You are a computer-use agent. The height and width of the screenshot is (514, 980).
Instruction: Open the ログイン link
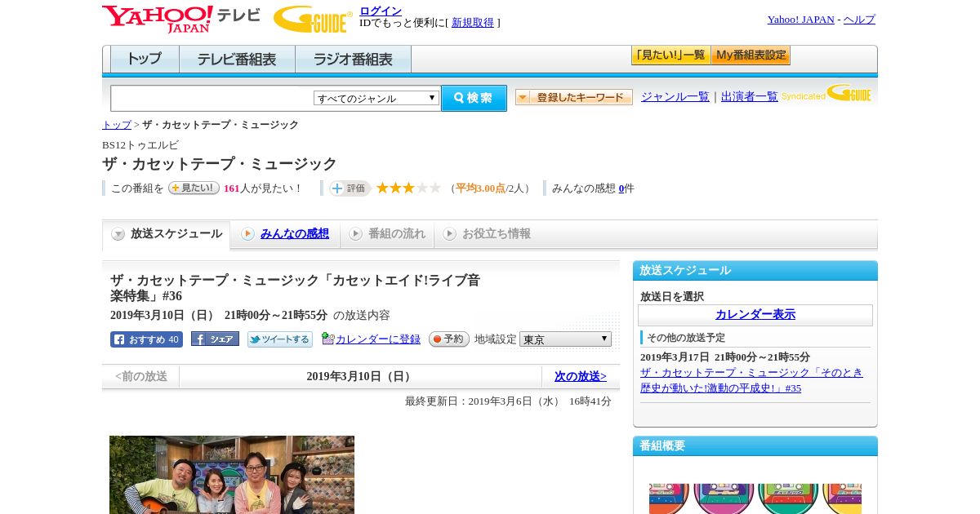pyautogui.click(x=381, y=11)
